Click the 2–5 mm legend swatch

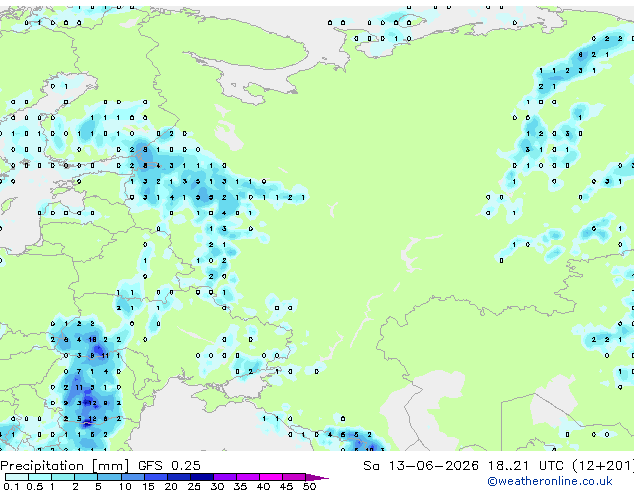pyautogui.click(x=86, y=477)
